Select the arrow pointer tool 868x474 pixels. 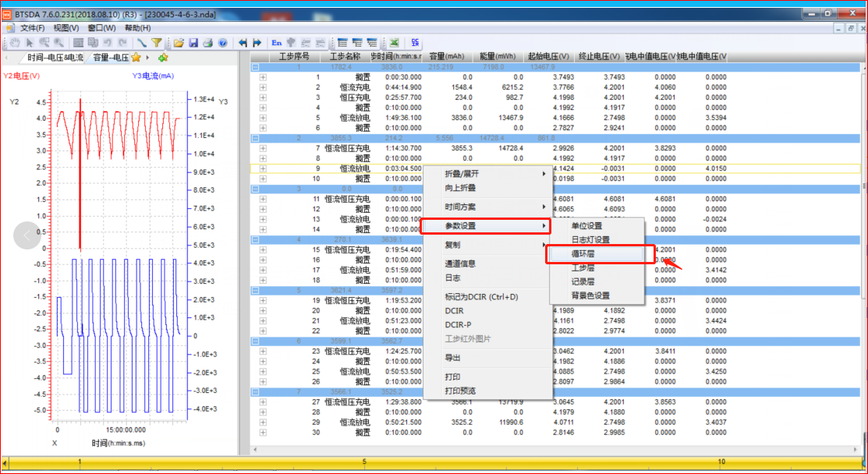[x=30, y=43]
